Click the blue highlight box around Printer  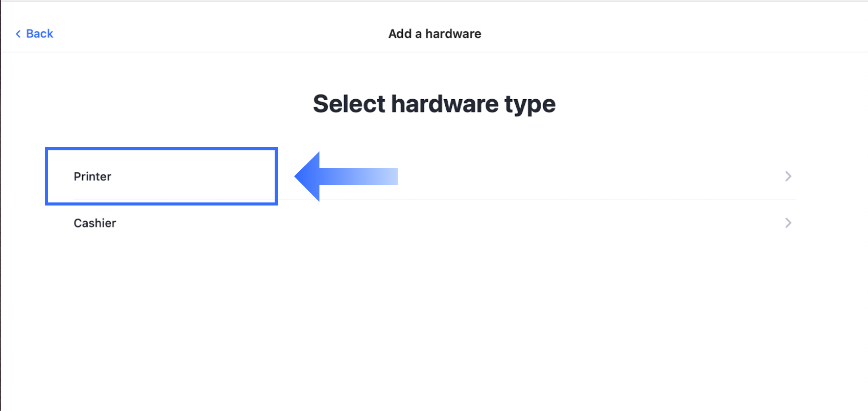coord(161,149)
